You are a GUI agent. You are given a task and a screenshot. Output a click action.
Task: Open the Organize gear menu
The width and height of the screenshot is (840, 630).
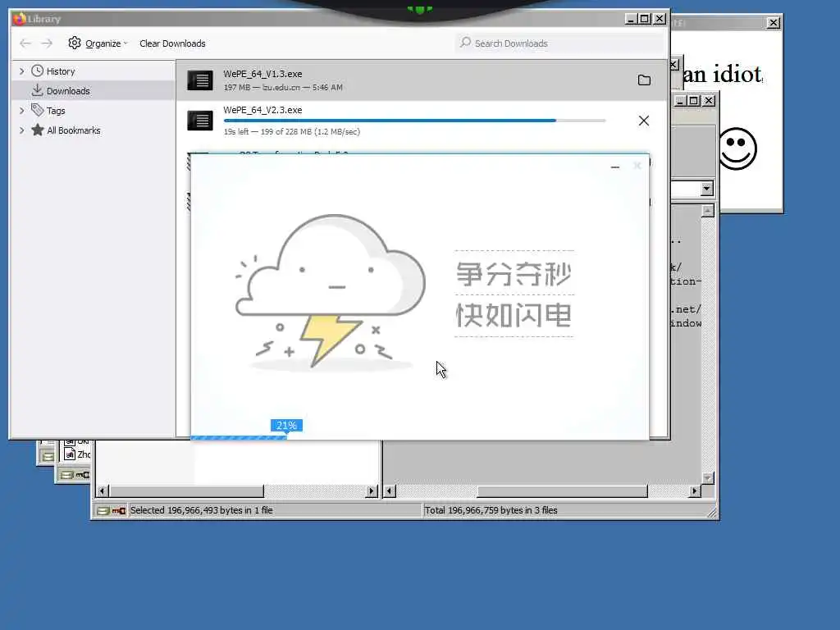97,43
